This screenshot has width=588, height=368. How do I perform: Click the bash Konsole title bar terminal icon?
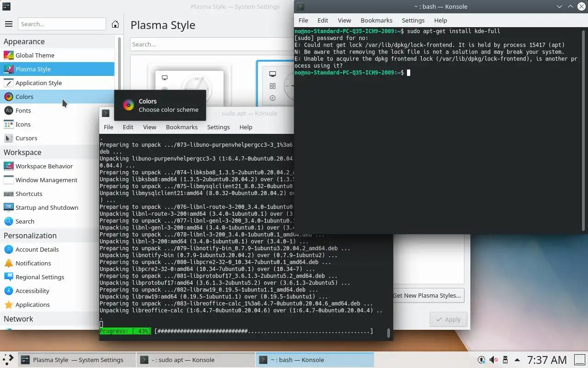tap(300, 6)
